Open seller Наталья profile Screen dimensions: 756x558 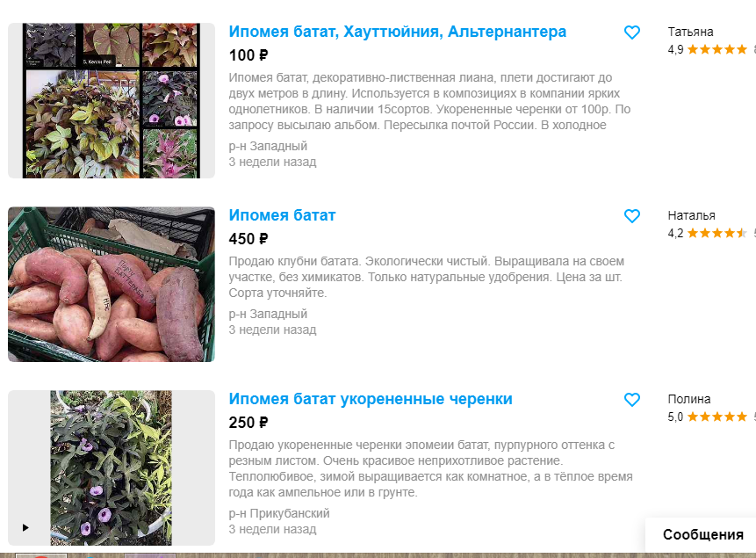[691, 216]
